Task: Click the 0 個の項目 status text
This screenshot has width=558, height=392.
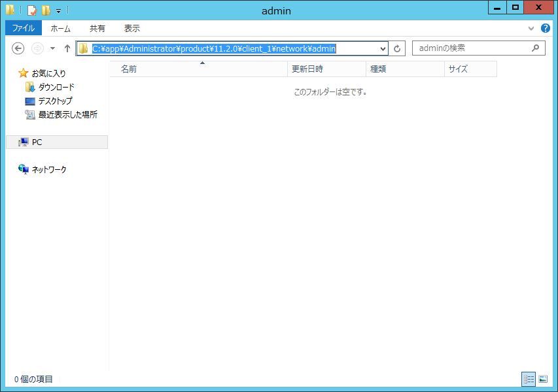Action: click(x=33, y=379)
